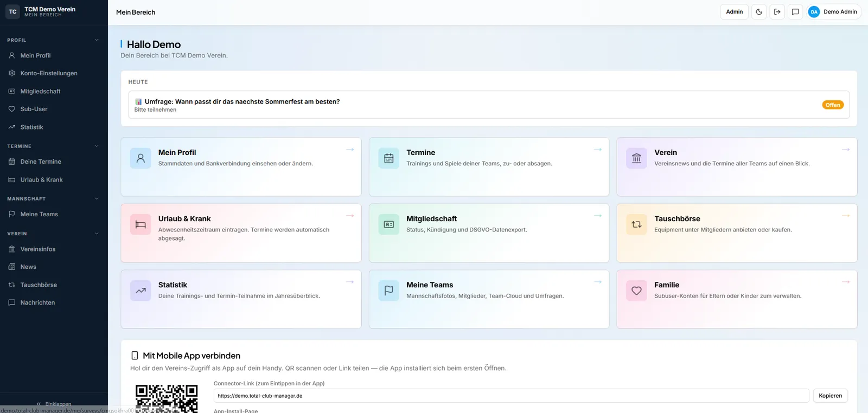Click the HEUTE section label
Viewport: 868px width, 413px height.
[138, 82]
